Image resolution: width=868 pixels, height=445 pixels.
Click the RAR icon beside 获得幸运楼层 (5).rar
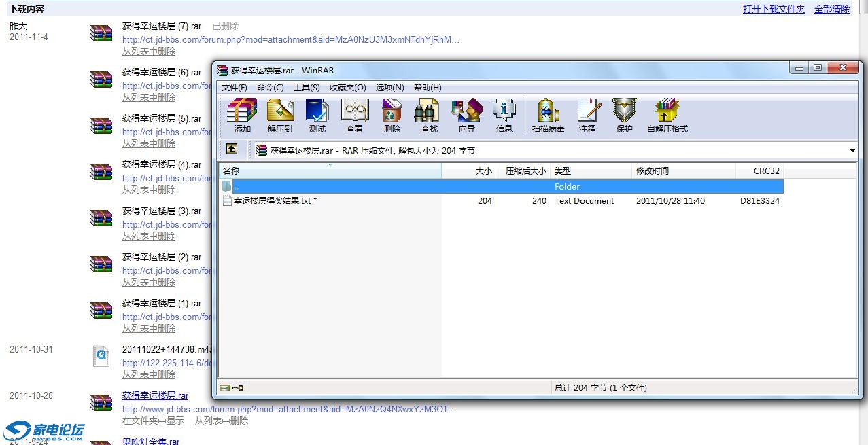click(x=101, y=125)
